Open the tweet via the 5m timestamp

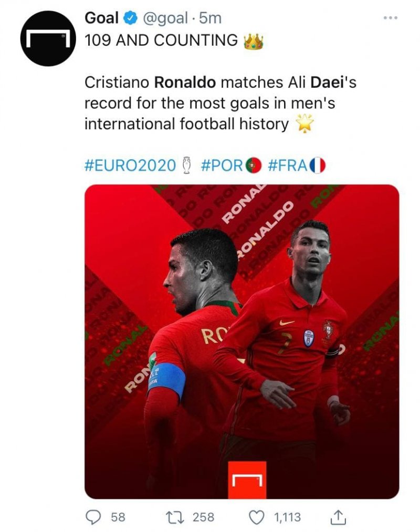(209, 17)
